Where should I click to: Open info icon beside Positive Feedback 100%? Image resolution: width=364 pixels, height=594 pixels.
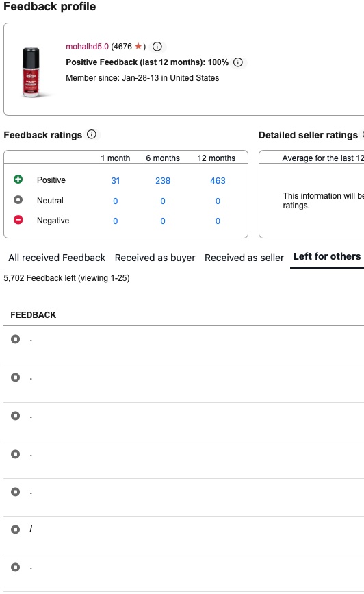pos(237,62)
